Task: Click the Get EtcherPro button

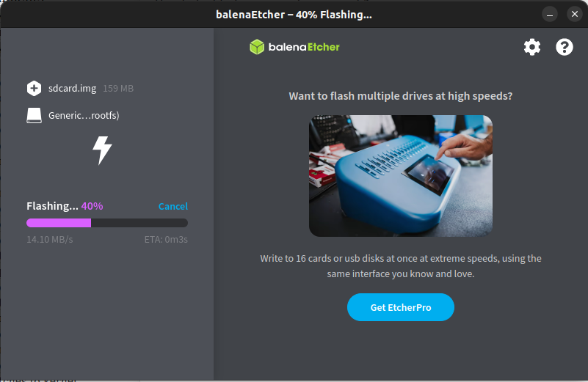Action: (401, 307)
